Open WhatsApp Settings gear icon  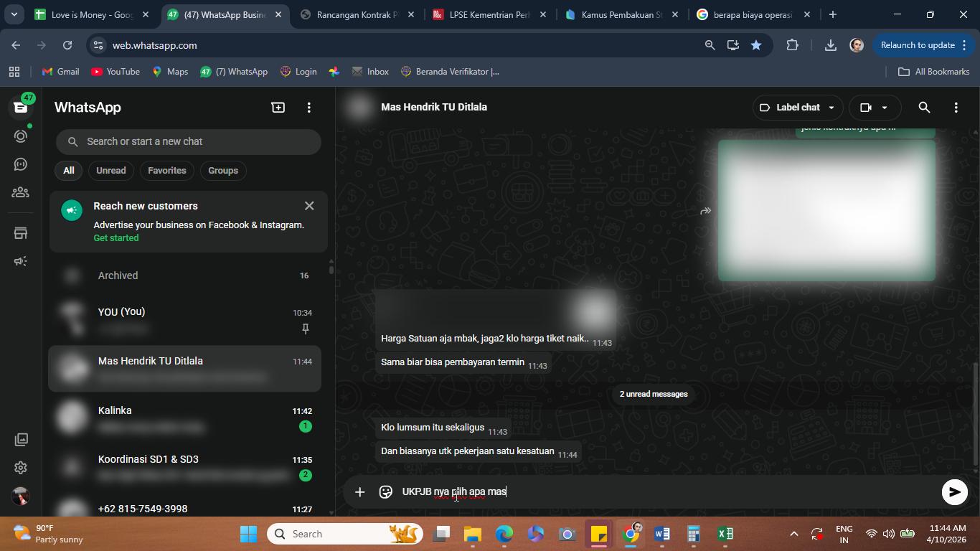click(21, 468)
